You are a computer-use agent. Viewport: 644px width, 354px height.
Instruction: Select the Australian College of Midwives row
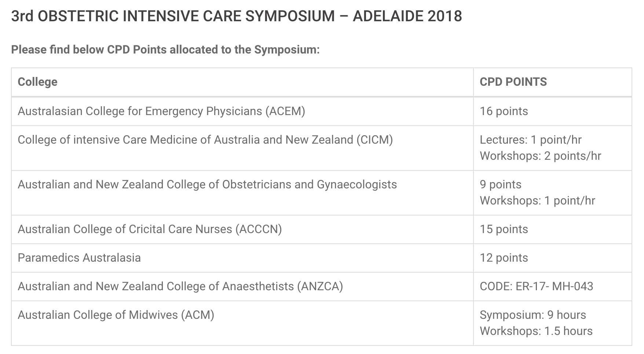point(321,323)
